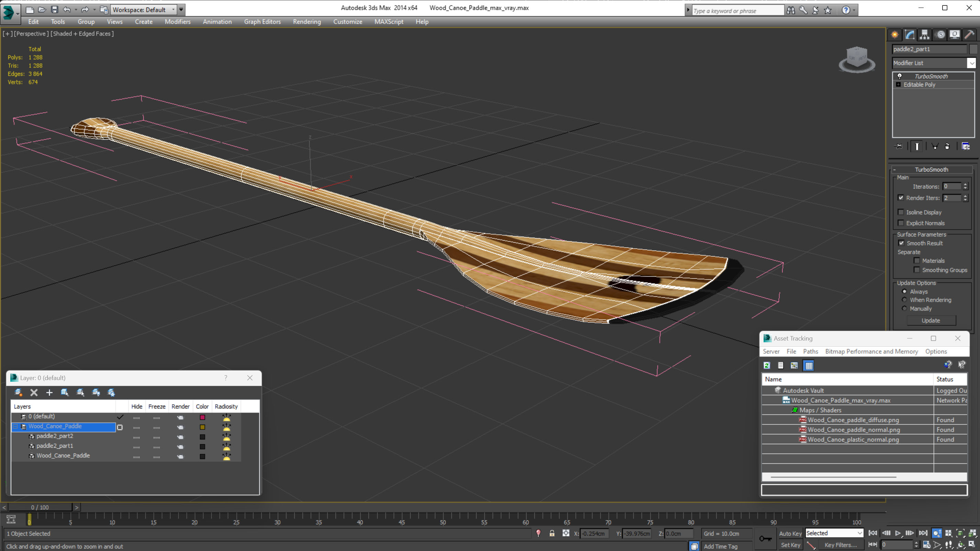This screenshot has height=551, width=980.
Task: Click the Help question mark icon
Action: pos(846,10)
